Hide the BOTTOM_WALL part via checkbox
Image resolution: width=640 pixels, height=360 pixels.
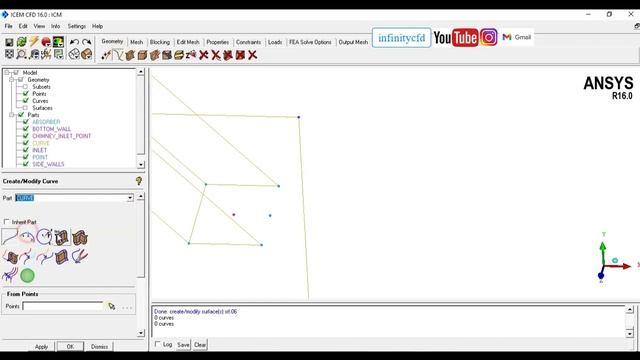(26, 129)
